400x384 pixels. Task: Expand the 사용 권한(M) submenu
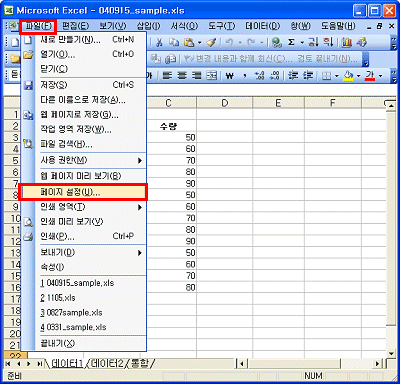click(x=90, y=160)
